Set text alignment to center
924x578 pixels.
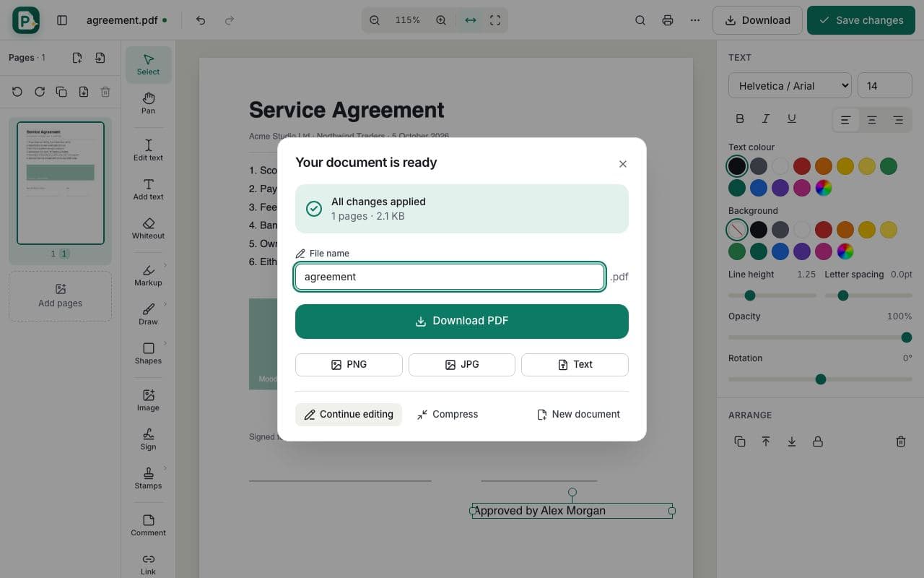872,120
